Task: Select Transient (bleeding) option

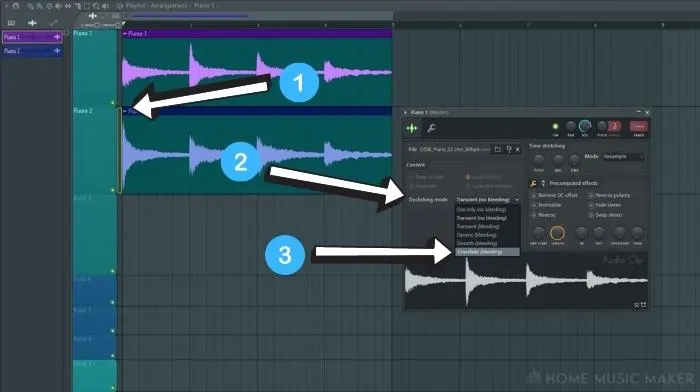Action: [x=487, y=226]
